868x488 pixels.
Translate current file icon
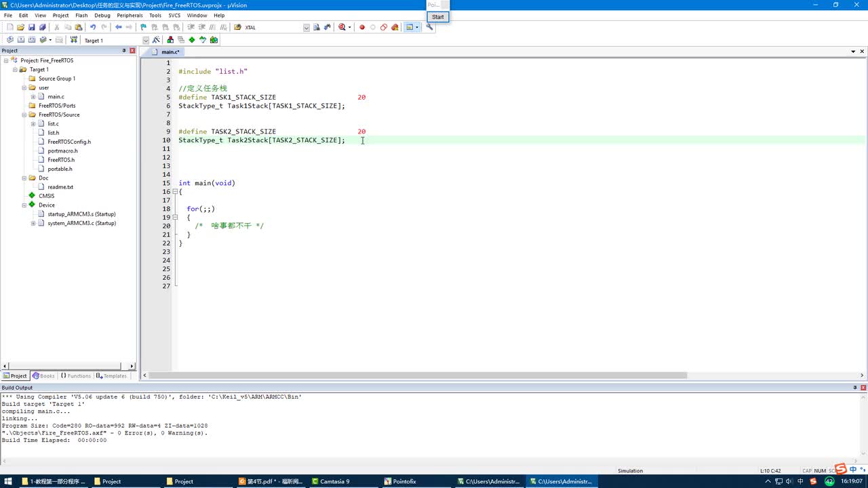point(9,40)
